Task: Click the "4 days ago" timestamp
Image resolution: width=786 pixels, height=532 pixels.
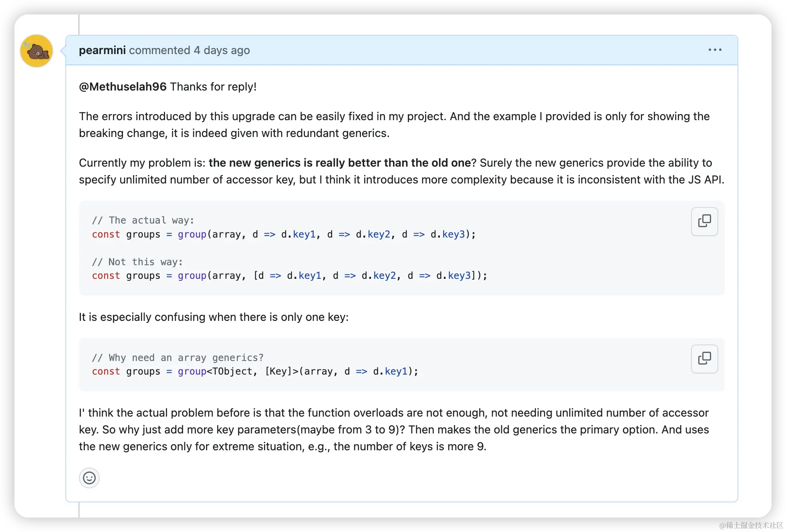Action: tap(222, 50)
